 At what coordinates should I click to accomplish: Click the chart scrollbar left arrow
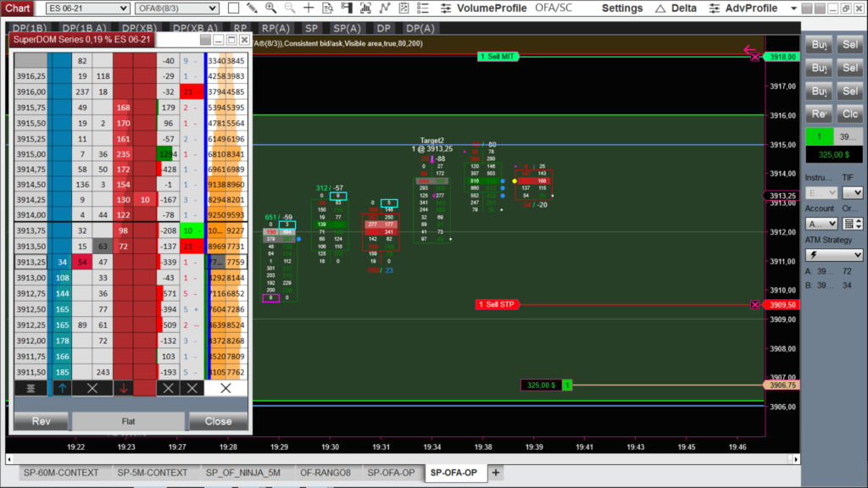pos(9,459)
